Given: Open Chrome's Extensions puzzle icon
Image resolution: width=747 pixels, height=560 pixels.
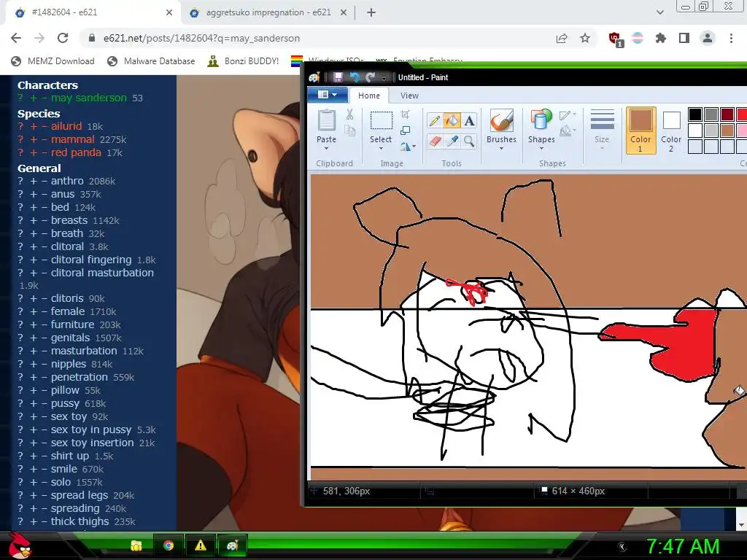Looking at the screenshot, I should tap(661, 38).
